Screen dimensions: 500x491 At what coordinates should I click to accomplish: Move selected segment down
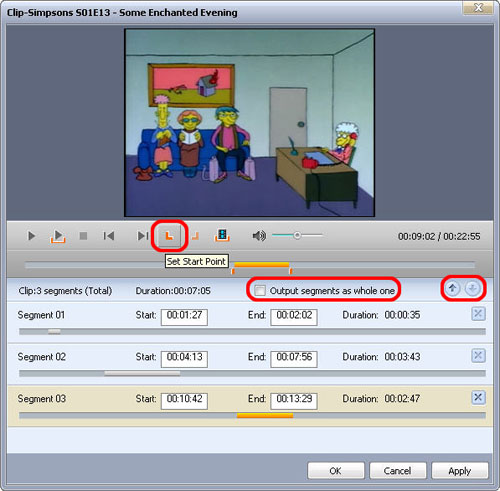(x=472, y=288)
